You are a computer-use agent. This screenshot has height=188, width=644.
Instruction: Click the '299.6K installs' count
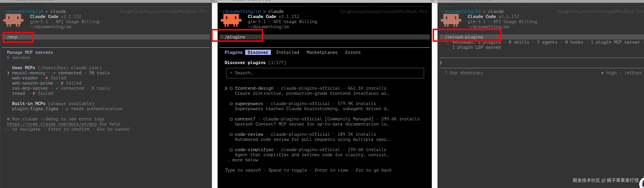(400, 119)
